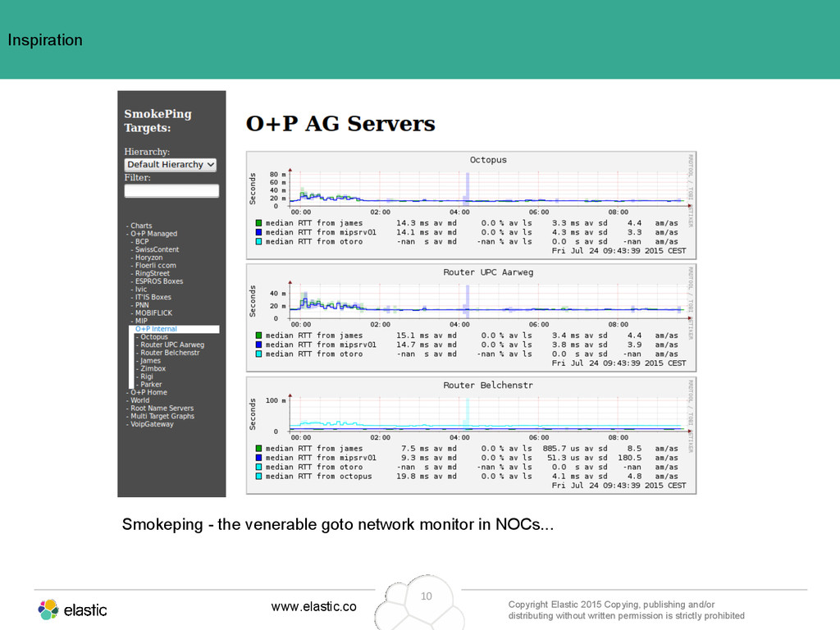Click the Filter input field
This screenshot has height=630, width=840.
pyautogui.click(x=171, y=190)
